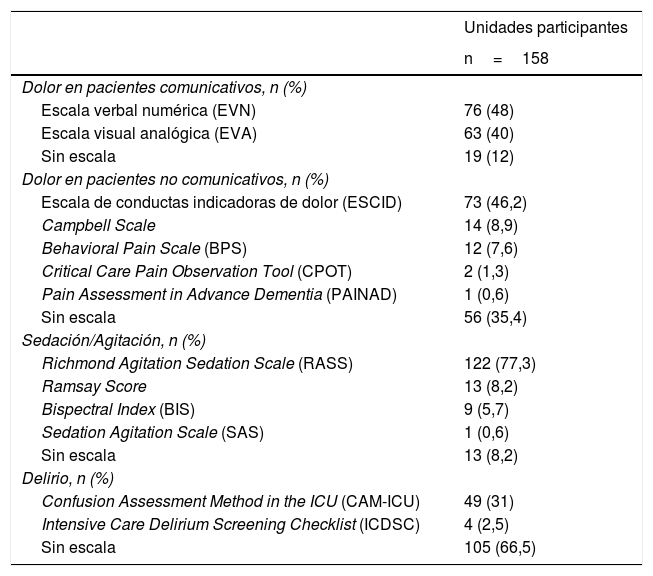The image size is (653, 576).
Task: Click the 'Sedación/Agitación, n (%)' section heading
Action: pyautogui.click(x=114, y=341)
